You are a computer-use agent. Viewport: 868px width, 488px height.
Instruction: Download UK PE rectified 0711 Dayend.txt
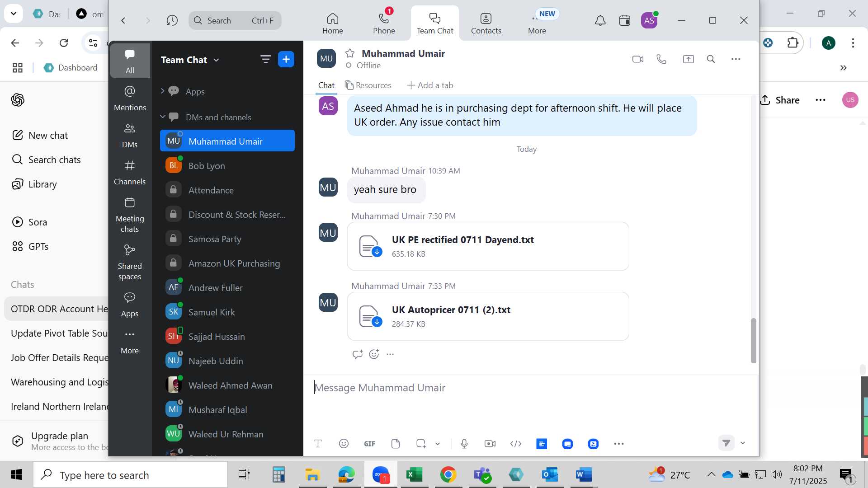(377, 252)
